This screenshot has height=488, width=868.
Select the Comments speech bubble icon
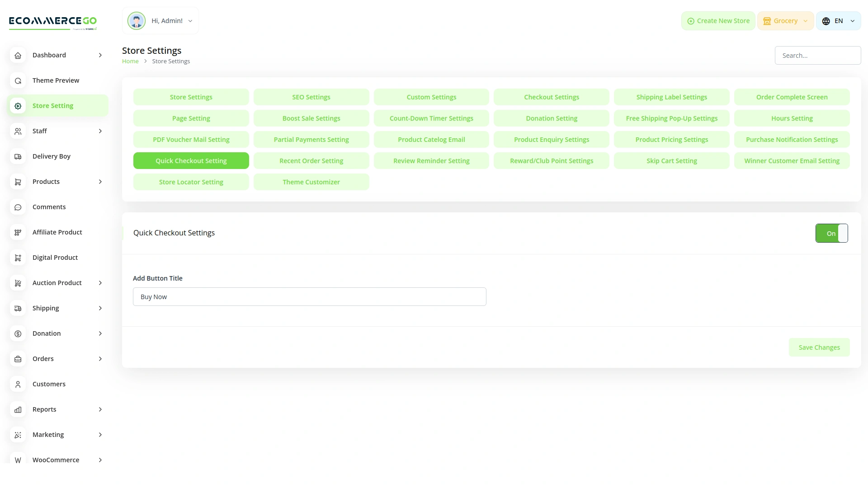click(x=18, y=207)
